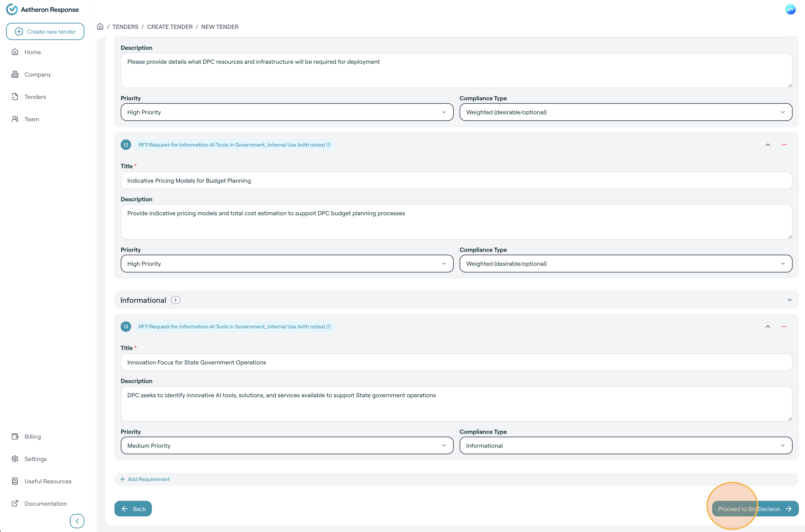Collapse the Informational section
805x532 pixels.
click(789, 300)
